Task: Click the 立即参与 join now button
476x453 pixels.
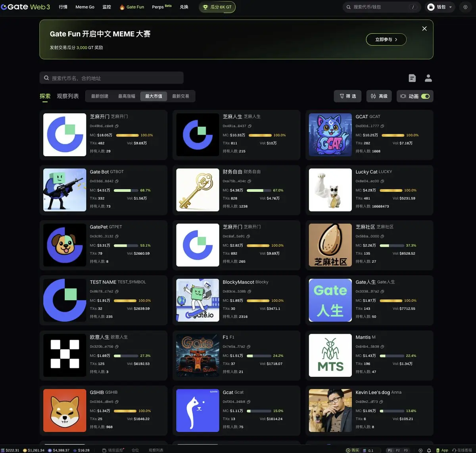Action: [x=386, y=40]
